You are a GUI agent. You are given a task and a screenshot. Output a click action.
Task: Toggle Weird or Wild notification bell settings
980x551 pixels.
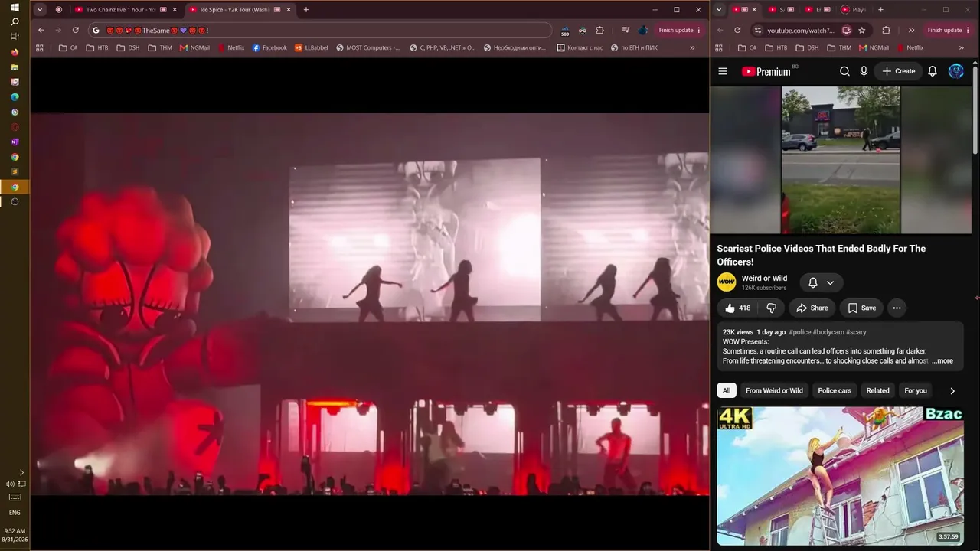tap(822, 282)
